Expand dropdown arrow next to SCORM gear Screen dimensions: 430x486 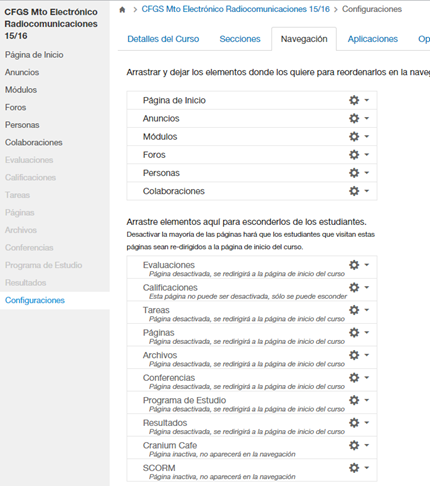click(367, 468)
